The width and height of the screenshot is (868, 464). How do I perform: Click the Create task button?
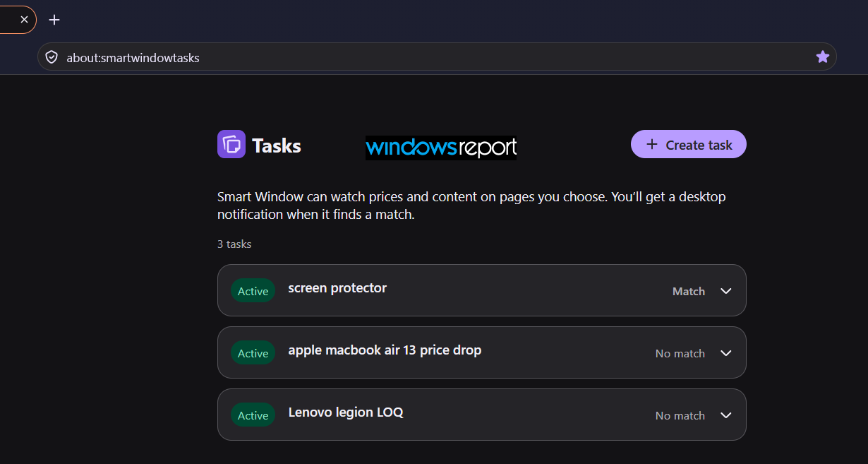pos(689,144)
